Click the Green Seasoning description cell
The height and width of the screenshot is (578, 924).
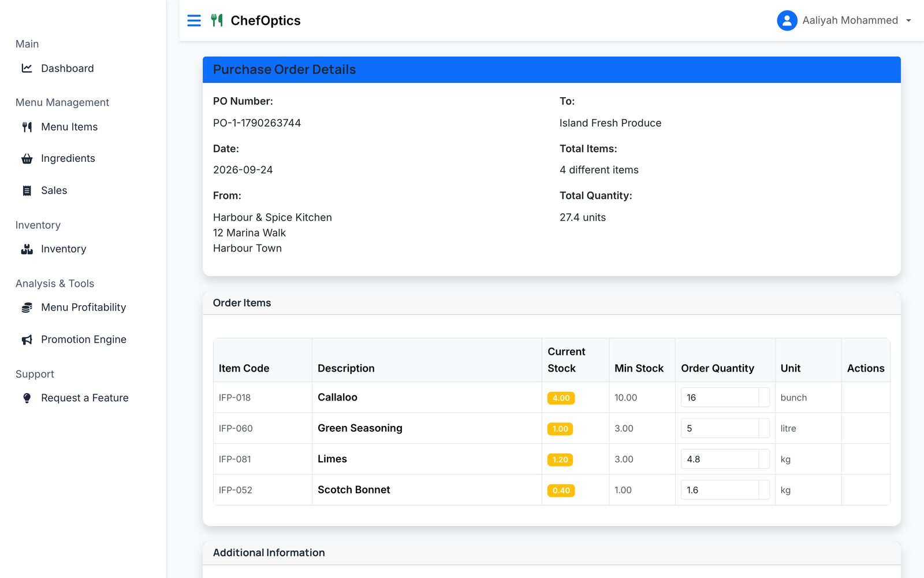[427, 428]
